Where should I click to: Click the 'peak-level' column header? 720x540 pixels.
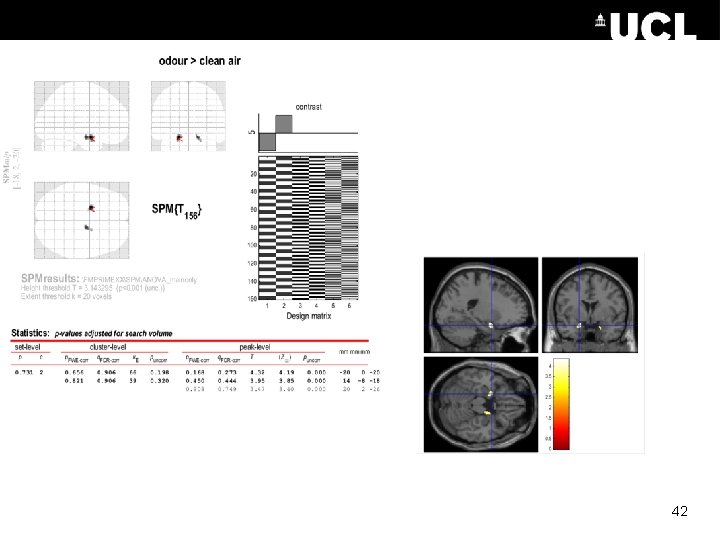[x=255, y=347]
